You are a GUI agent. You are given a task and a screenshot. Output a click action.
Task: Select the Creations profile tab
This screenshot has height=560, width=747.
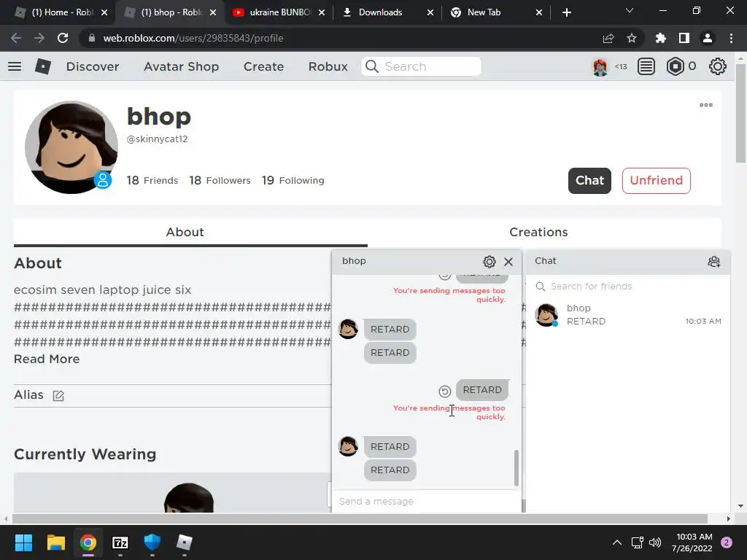(x=538, y=233)
